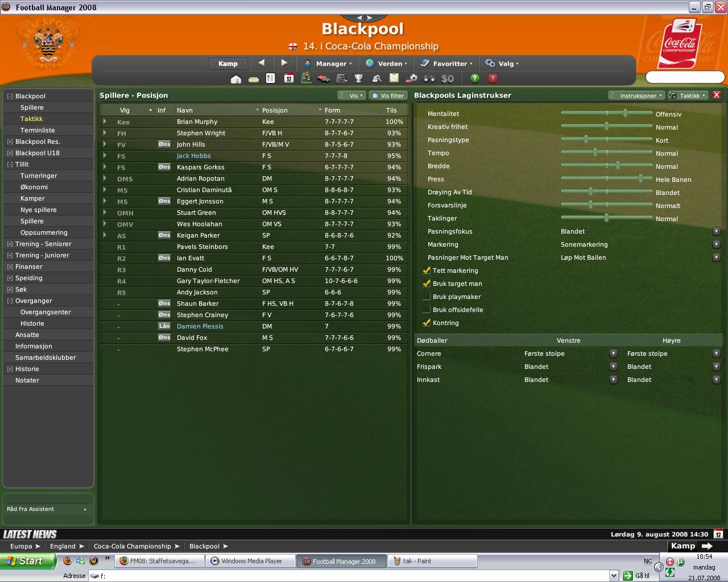Open the boot-and-ball training icon
Screen dimensions: 728x582
(x=412, y=78)
